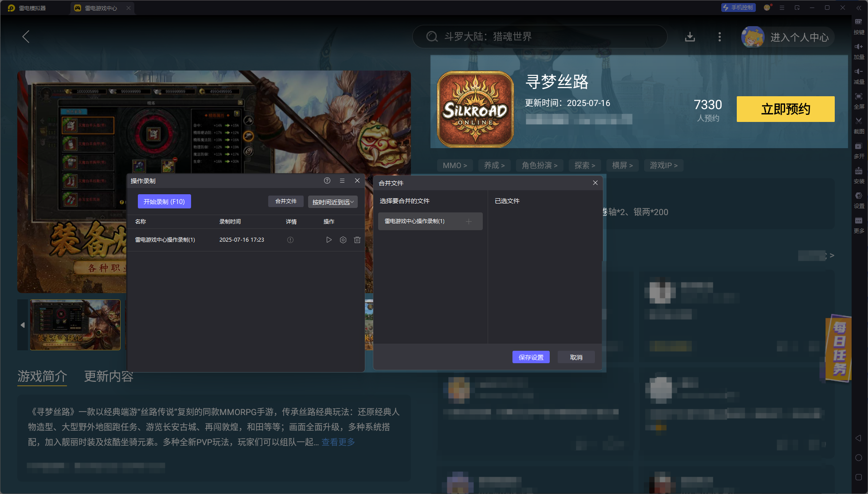Open the 横屏 > tag

tap(622, 165)
